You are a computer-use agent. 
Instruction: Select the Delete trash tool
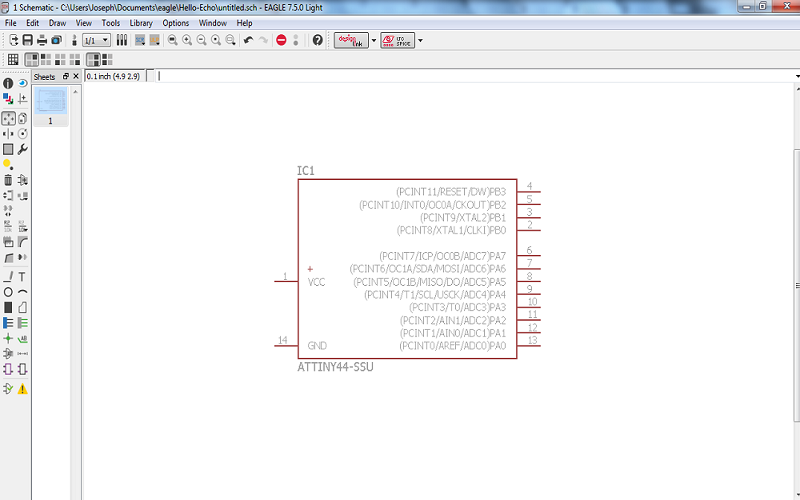8,180
